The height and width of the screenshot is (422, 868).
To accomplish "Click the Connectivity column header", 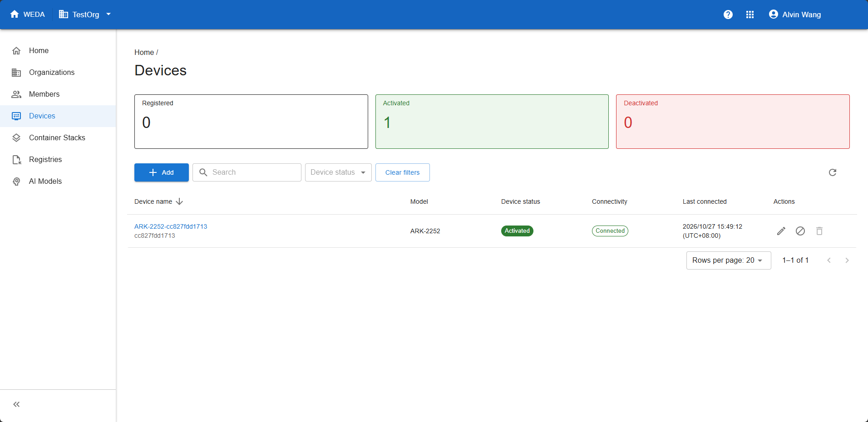I will point(610,201).
